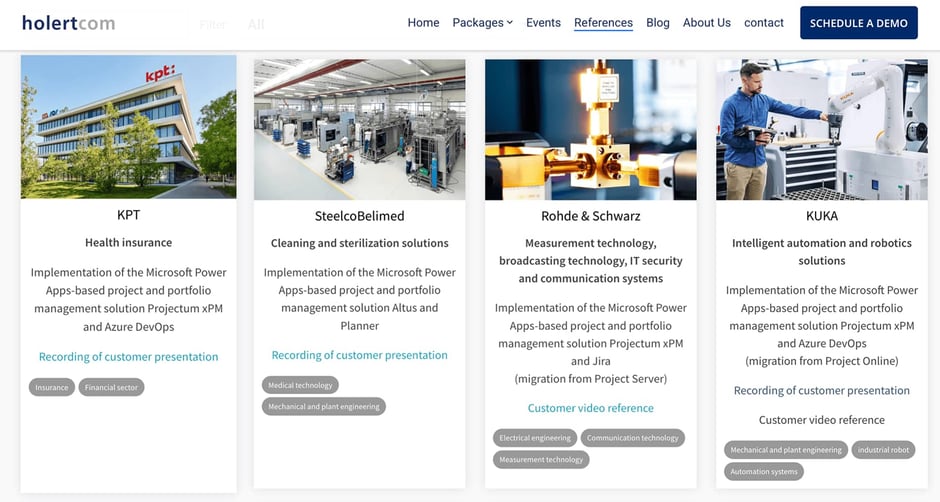Click the Rohde & Schwarz card title
Image resolution: width=940 pixels, height=502 pixels.
[x=590, y=216]
